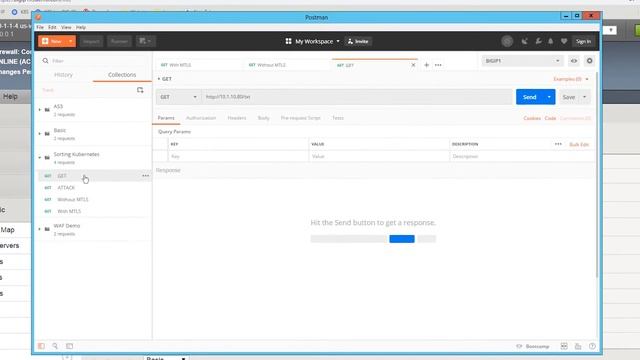The width and height of the screenshot is (640, 360).
Task: Click the Bulk Edit link
Action: coord(579,144)
